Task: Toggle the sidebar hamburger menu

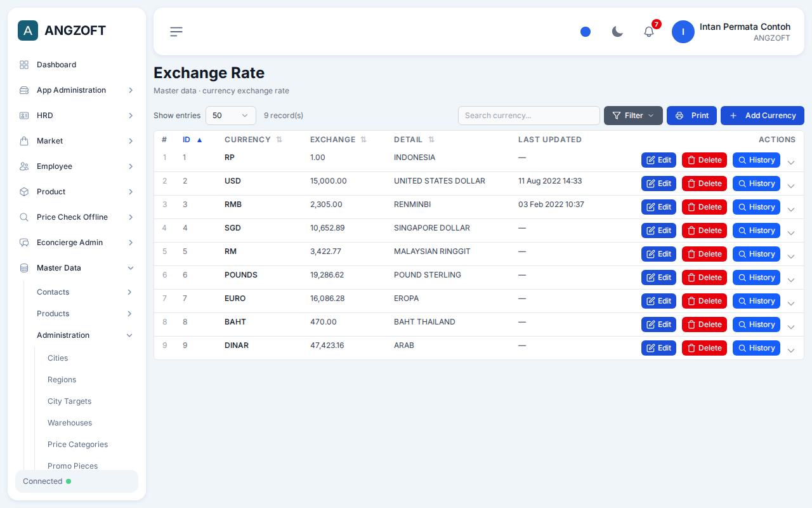Action: point(176,32)
